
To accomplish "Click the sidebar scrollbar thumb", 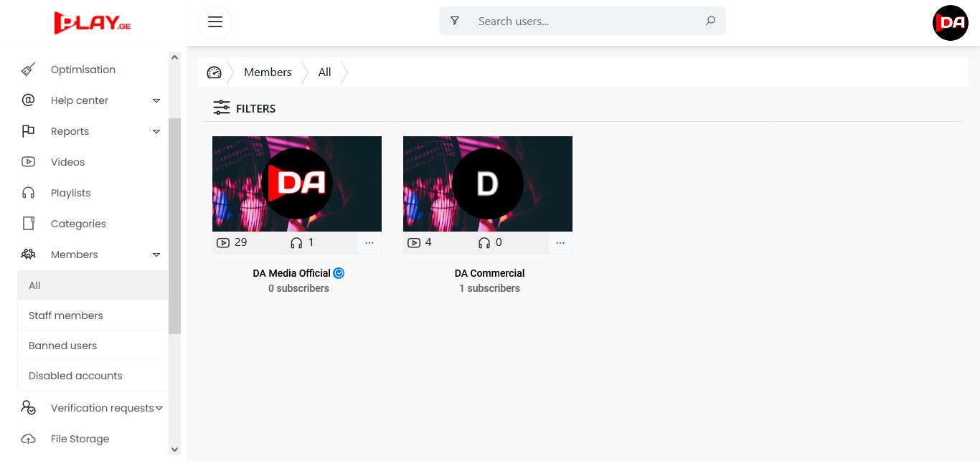I will [174, 226].
